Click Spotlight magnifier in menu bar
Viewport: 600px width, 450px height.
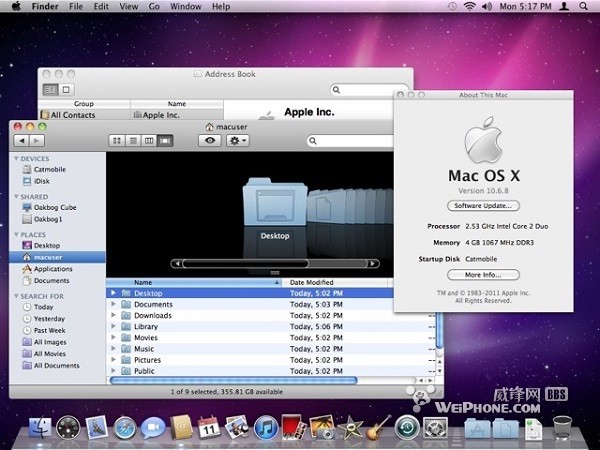pyautogui.click(x=583, y=6)
